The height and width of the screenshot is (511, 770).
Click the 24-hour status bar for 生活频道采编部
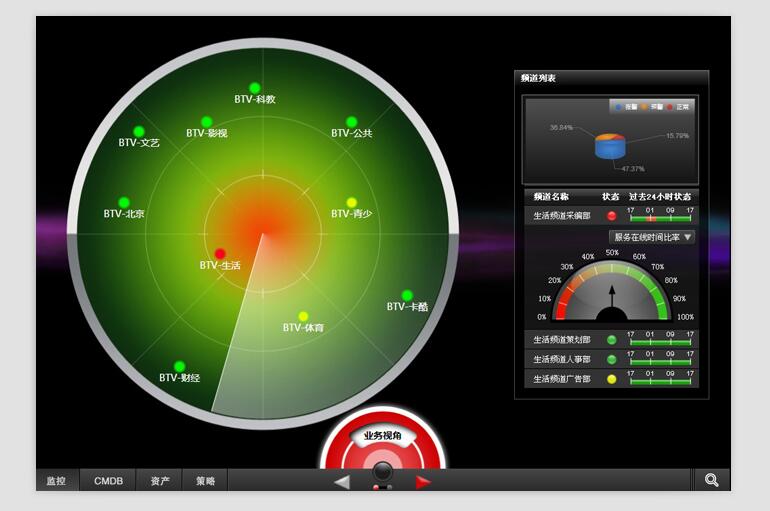click(660, 217)
